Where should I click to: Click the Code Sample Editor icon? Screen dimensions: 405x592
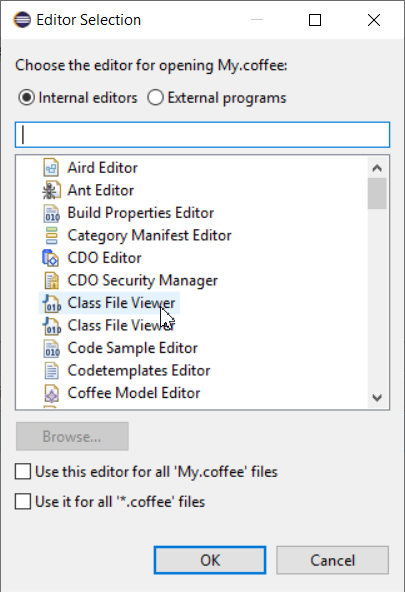coord(51,348)
